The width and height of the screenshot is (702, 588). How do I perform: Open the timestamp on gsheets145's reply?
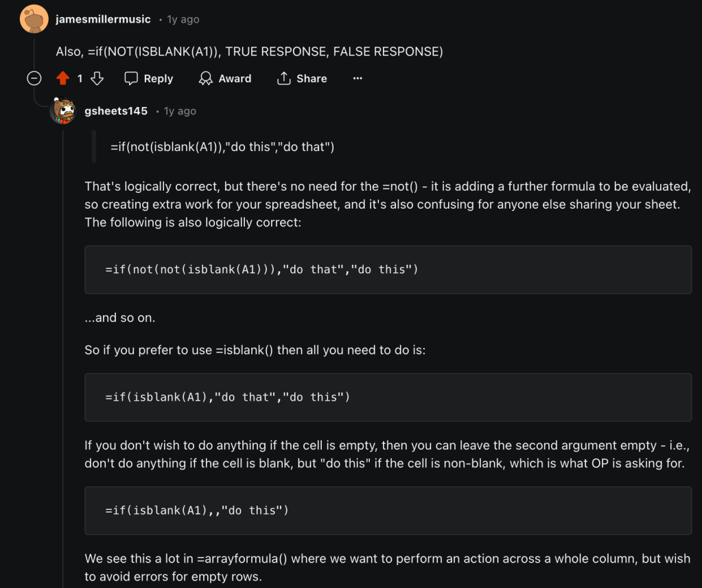[x=180, y=111]
